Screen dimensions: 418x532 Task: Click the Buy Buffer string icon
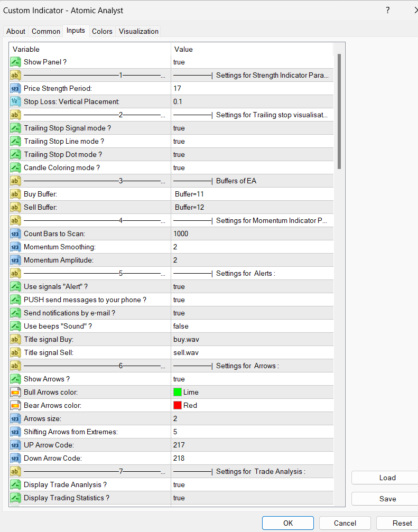point(15,194)
